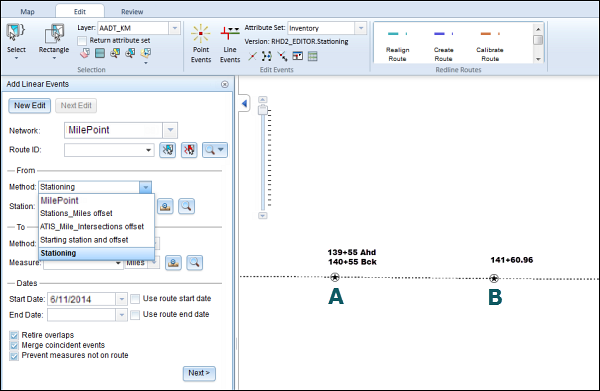Click the zoom slider up arrow
Viewport: 600px width, 391px height.
click(x=262, y=99)
